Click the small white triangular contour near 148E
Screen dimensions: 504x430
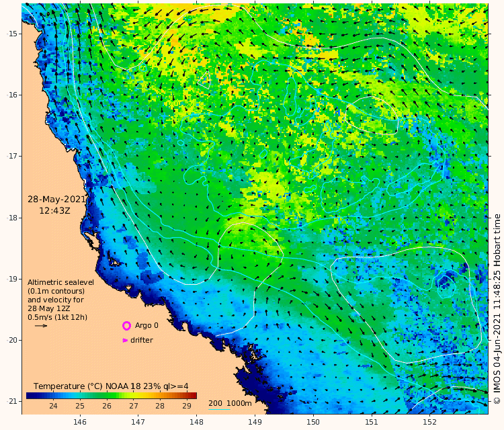pos(204,79)
